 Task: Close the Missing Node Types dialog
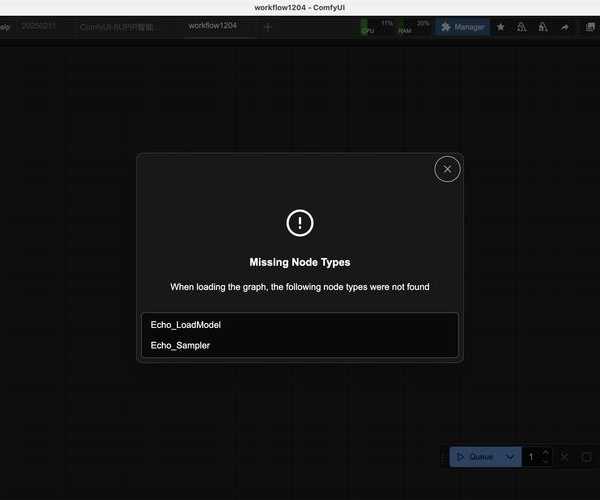(x=447, y=169)
